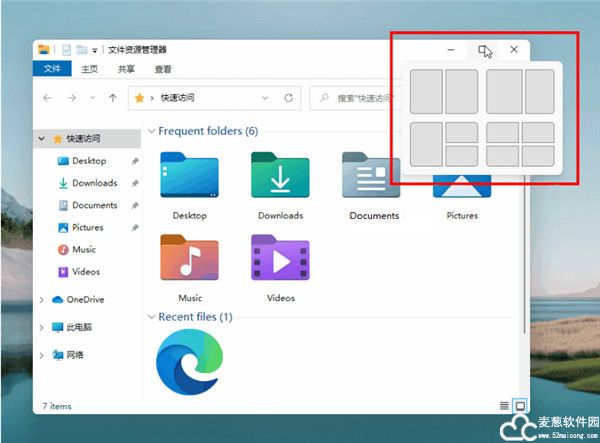Snap to top-left quadrant of four-grid layout
This screenshot has width=600, height=443.
[502, 132]
